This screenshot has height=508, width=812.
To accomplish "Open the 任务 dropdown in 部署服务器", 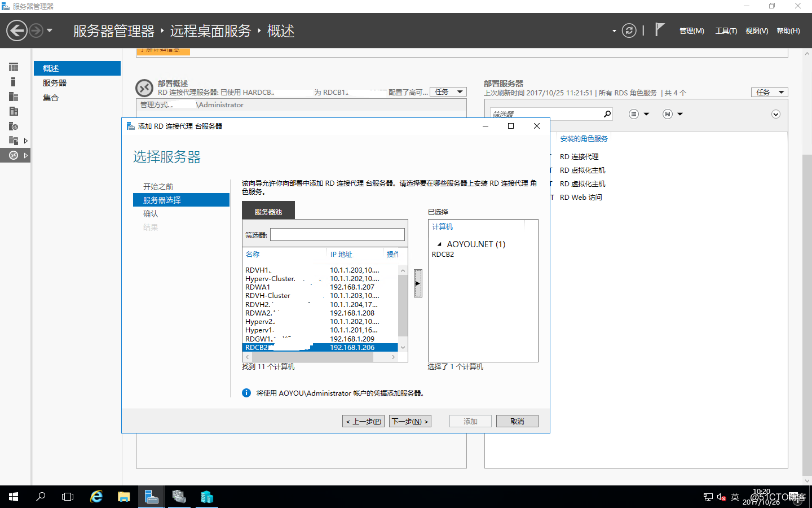I will (x=770, y=92).
